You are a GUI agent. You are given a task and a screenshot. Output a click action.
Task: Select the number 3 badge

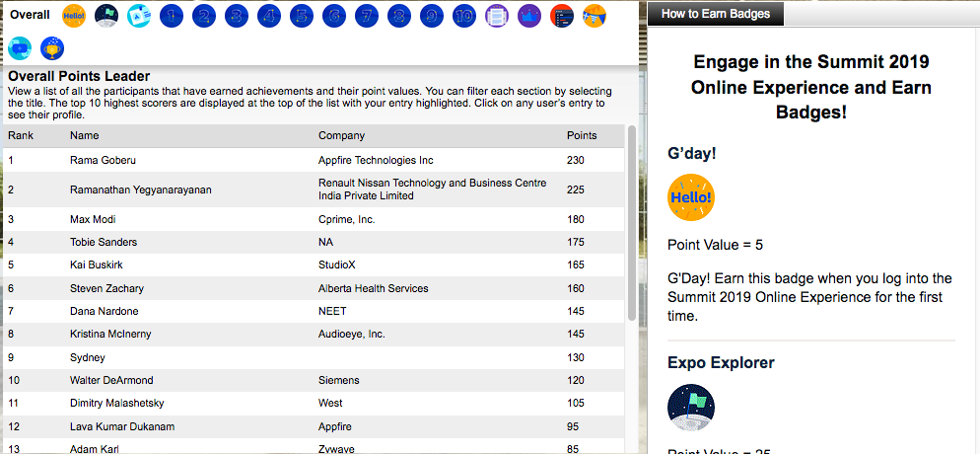(237, 16)
